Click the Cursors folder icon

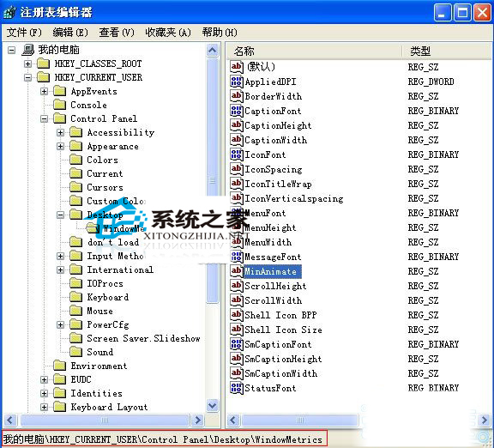(x=76, y=187)
